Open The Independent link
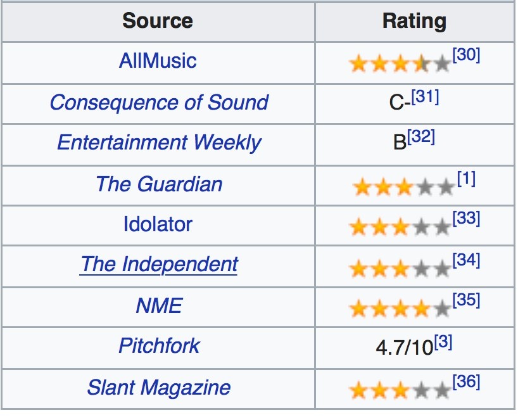518x420 pixels. 159,264
